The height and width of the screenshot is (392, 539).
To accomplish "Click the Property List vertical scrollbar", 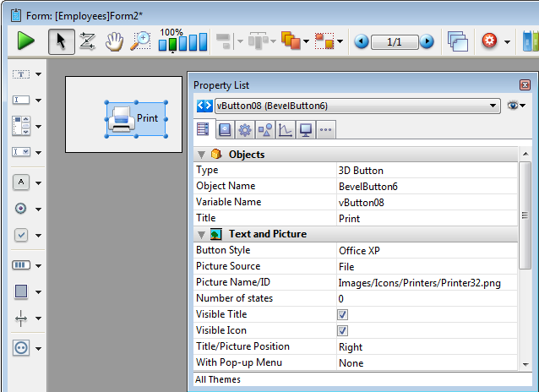I will coord(525,211).
